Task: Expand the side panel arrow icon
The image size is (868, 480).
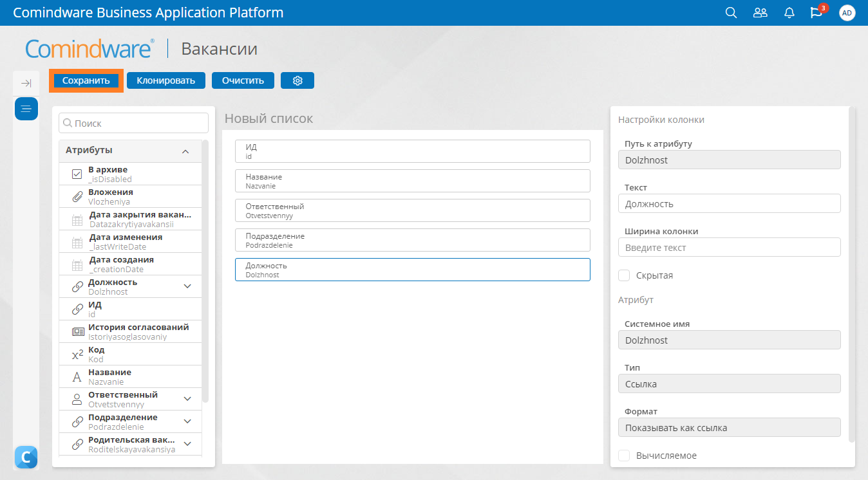Action: coord(26,83)
